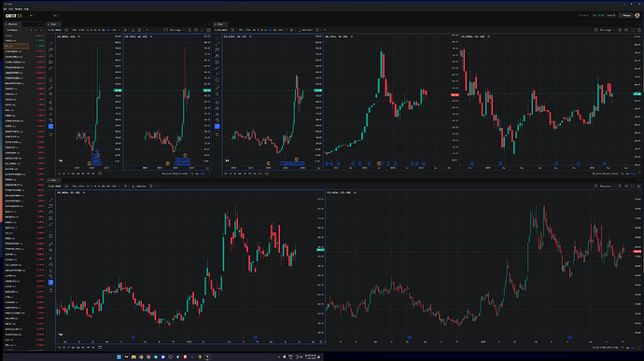Select the highlighted OIL row in watchlist
The image size is (644, 361).
click(17, 46)
